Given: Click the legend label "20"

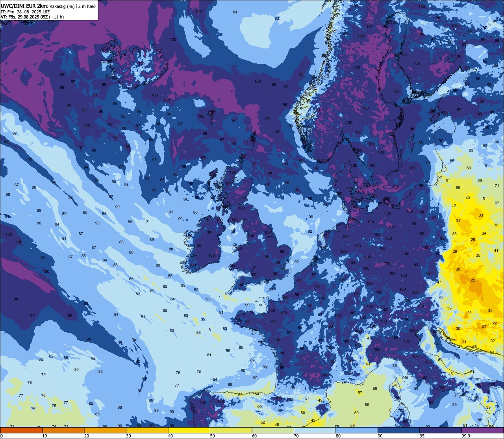Looking at the screenshot, I should 87,436.
